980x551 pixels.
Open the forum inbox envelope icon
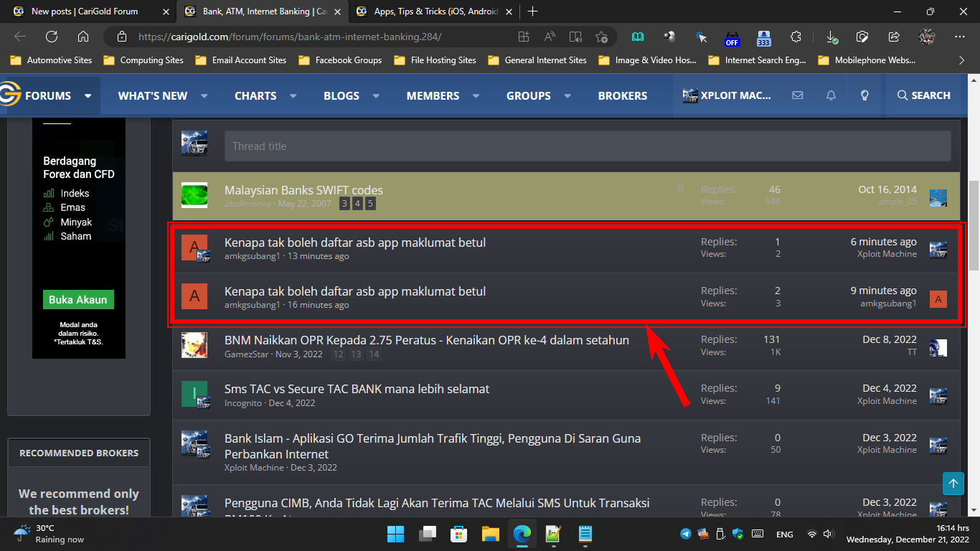797,95
